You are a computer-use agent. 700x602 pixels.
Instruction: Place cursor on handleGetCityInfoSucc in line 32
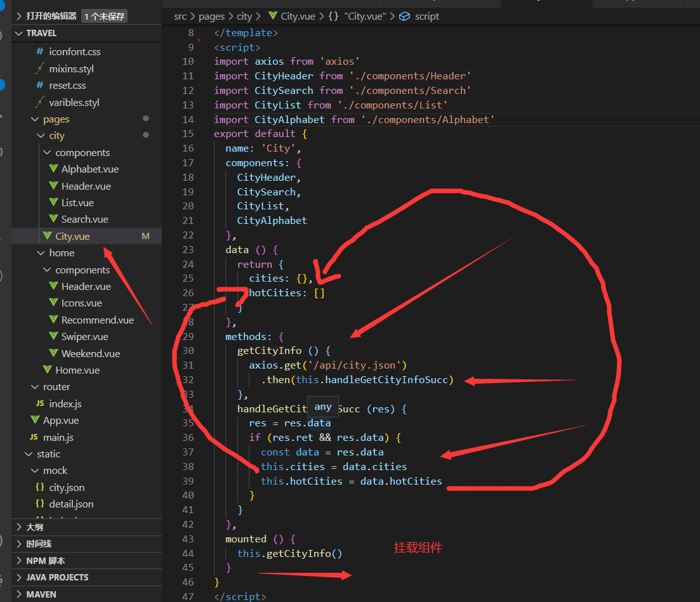[x=386, y=380]
